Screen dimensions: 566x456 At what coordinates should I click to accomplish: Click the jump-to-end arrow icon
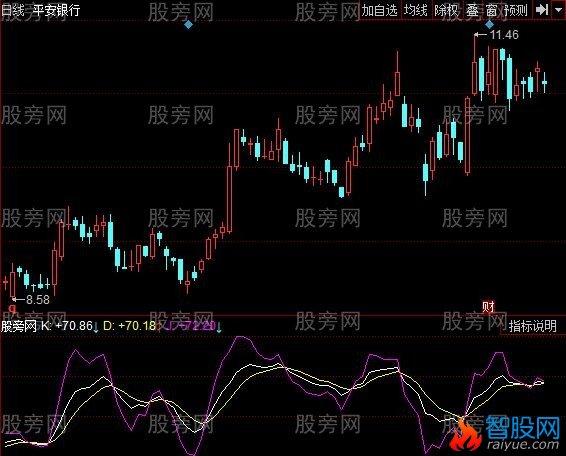pos(542,10)
